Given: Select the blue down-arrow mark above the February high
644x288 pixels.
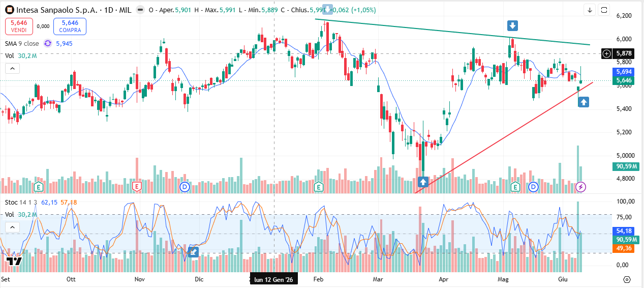Looking at the screenshot, I should pos(327,9).
